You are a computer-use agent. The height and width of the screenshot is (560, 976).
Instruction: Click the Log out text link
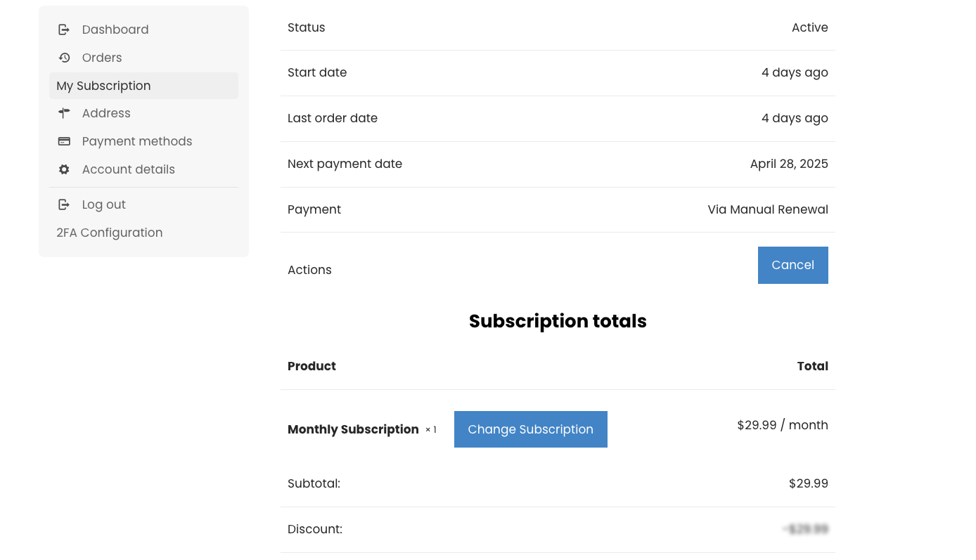click(x=104, y=204)
